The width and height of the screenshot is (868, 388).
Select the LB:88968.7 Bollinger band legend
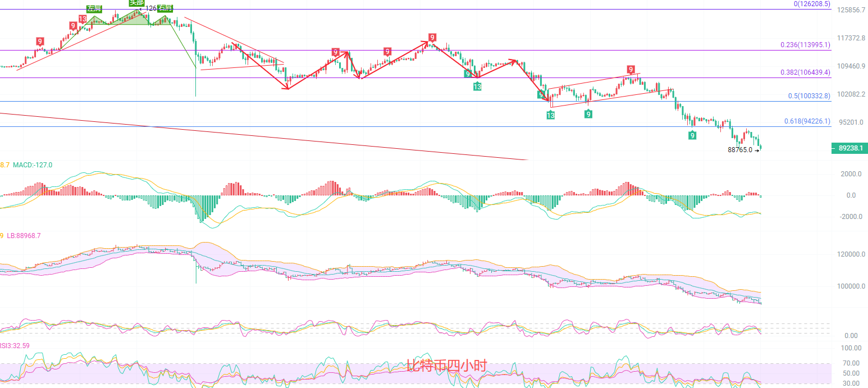(24, 236)
